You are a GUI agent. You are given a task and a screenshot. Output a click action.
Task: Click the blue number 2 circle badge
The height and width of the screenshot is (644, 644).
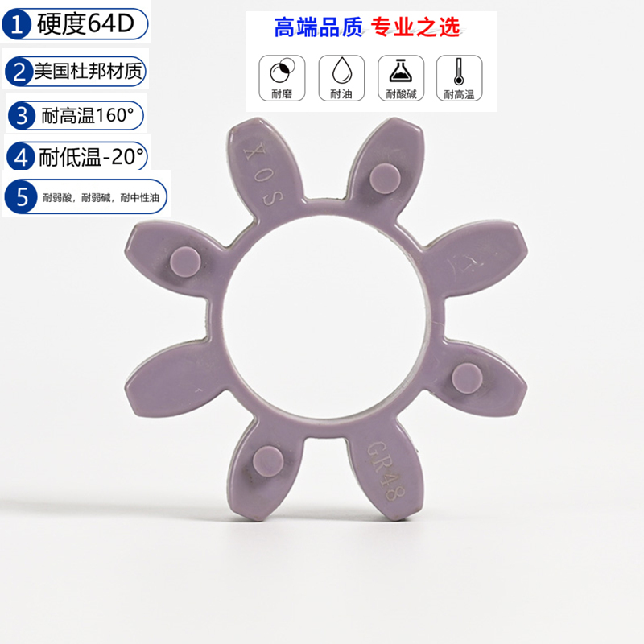pos(19,72)
